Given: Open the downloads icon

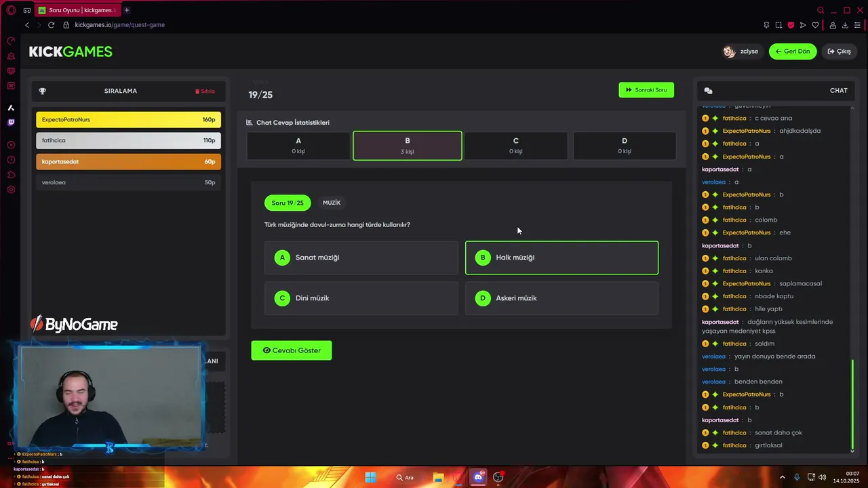Looking at the screenshot, I should [x=845, y=25].
